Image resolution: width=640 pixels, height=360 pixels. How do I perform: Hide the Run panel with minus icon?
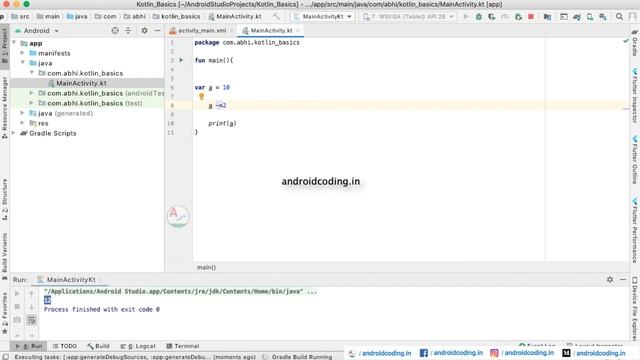pos(623,280)
